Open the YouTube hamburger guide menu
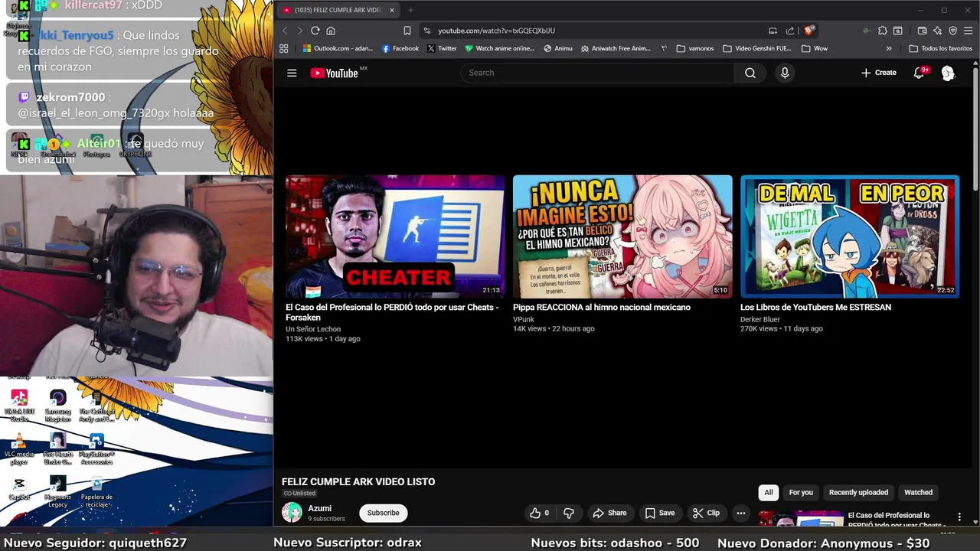Viewport: 980px width, 551px height. [x=292, y=73]
